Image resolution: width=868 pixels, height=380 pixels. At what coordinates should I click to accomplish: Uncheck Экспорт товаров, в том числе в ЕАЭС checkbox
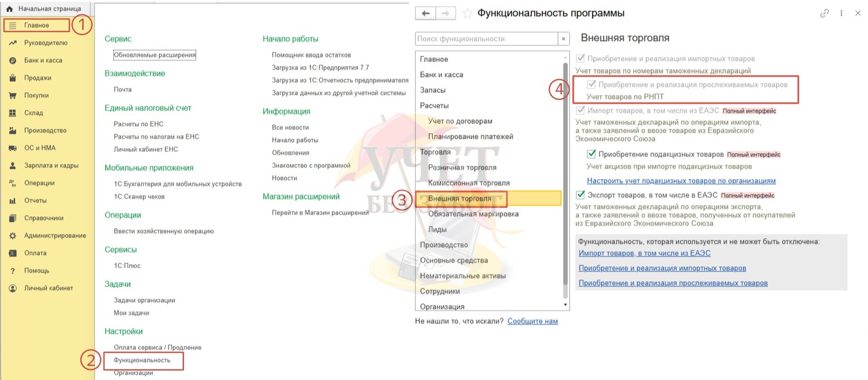[x=580, y=195]
